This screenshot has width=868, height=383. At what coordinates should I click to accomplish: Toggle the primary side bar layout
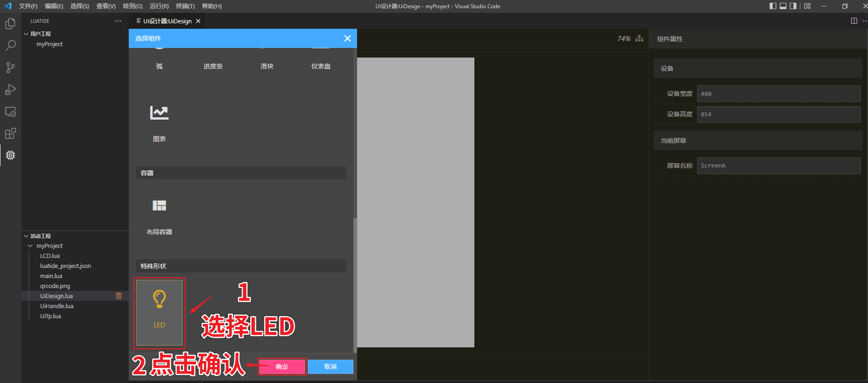point(773,6)
